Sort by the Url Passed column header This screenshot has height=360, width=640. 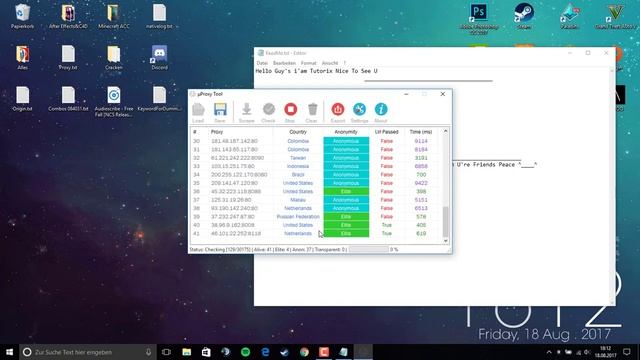point(387,132)
